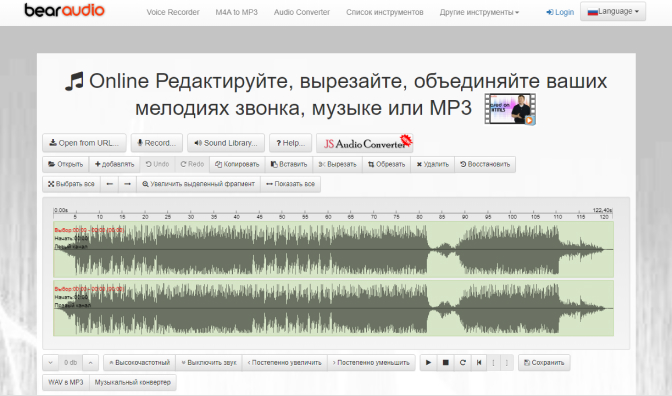Click the Open from URL button
The image size is (672, 396).
point(84,143)
